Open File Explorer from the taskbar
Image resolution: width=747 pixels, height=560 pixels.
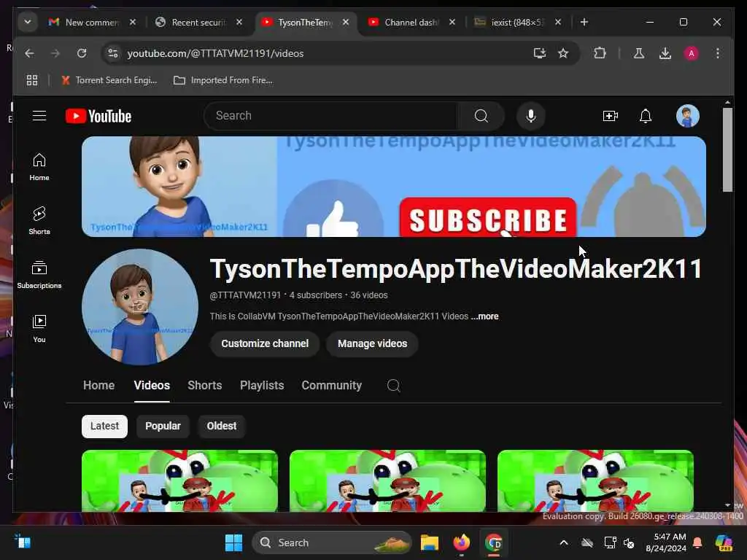[429, 542]
